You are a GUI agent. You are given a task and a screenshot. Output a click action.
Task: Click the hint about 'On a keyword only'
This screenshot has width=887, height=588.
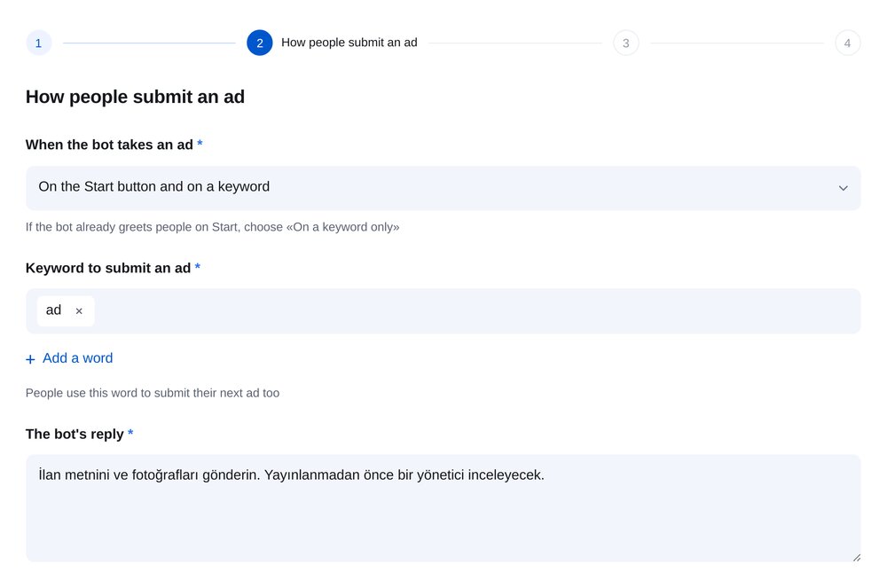pyautogui.click(x=212, y=227)
